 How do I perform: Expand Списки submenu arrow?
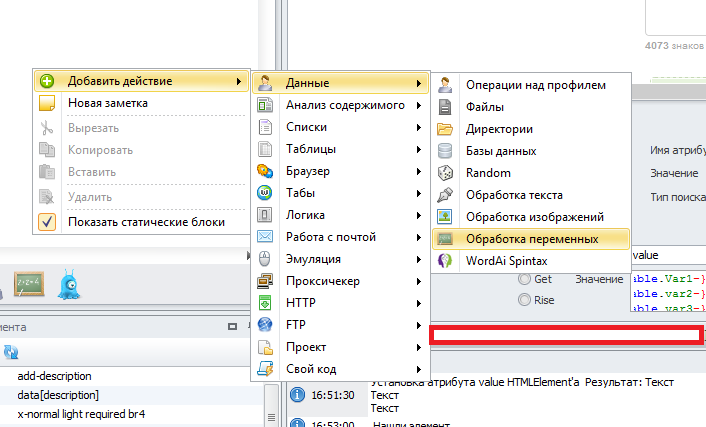[419, 127]
